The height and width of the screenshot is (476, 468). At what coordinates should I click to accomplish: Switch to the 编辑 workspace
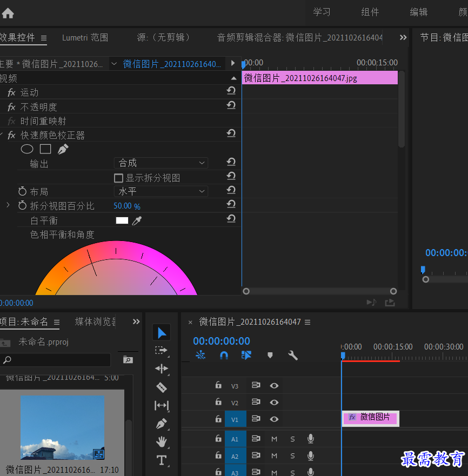419,12
